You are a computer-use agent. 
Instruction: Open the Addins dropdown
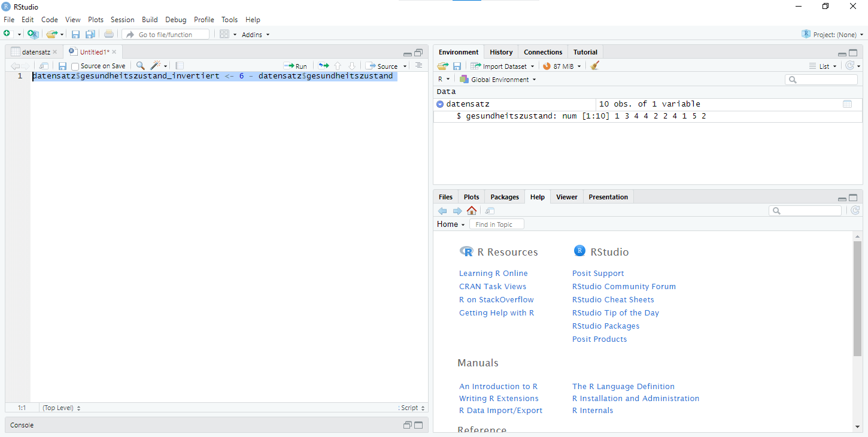[x=256, y=35]
